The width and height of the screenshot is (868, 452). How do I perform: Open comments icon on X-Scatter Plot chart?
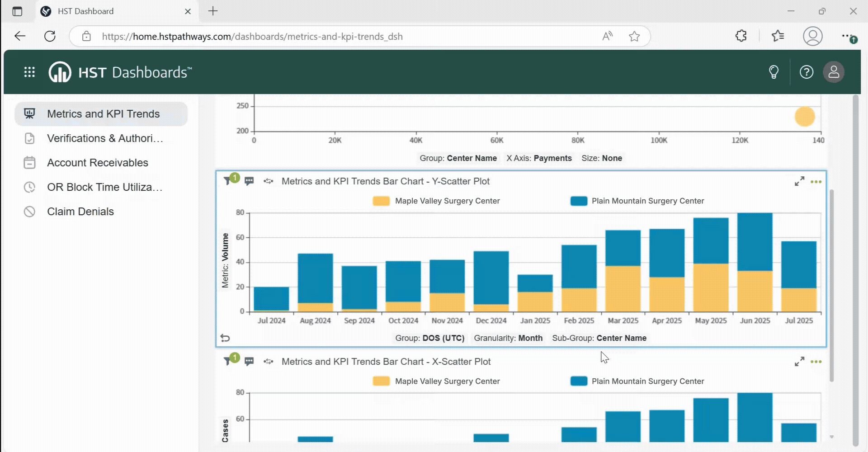[x=249, y=362]
